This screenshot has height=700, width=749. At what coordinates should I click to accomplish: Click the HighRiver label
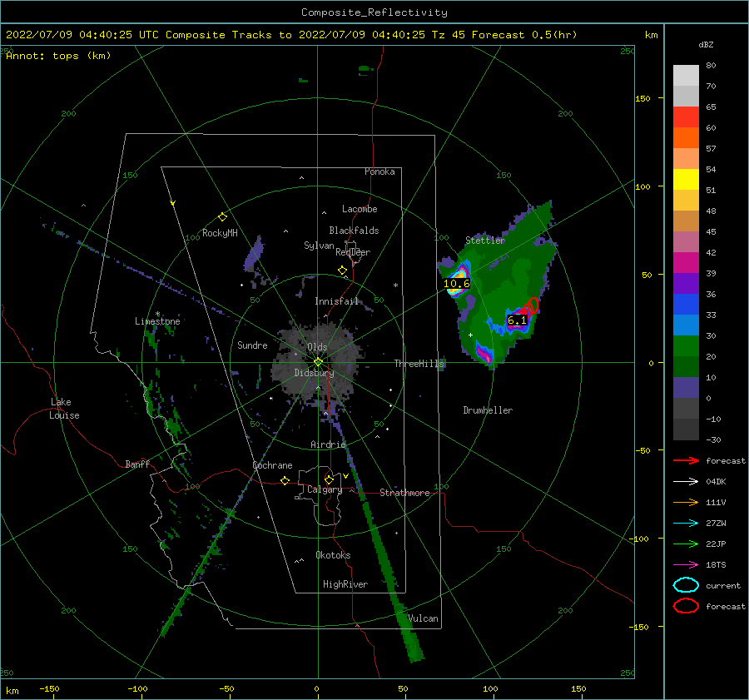click(345, 584)
